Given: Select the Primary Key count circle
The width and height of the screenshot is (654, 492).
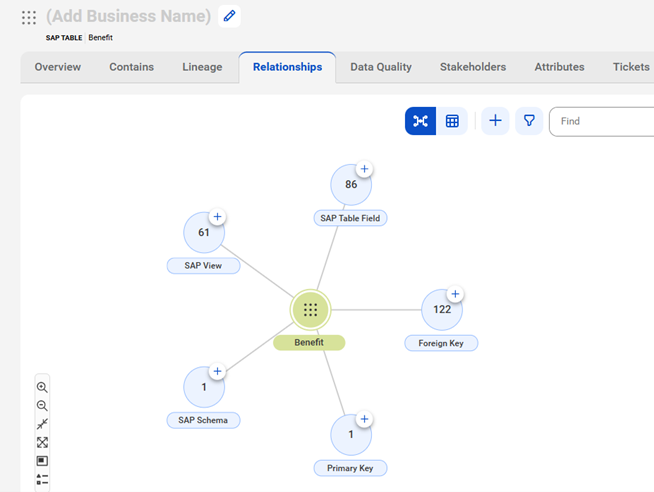Looking at the screenshot, I should tap(351, 435).
